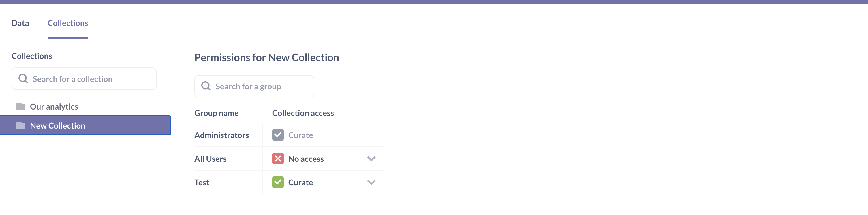
Task: Click the folder icon next to Our analytics
Action: 21,106
